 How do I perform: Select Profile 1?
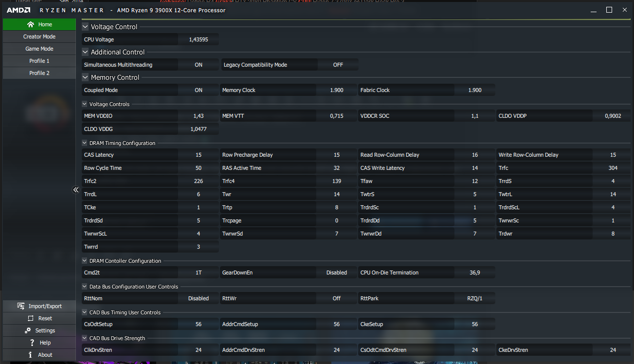pos(39,61)
